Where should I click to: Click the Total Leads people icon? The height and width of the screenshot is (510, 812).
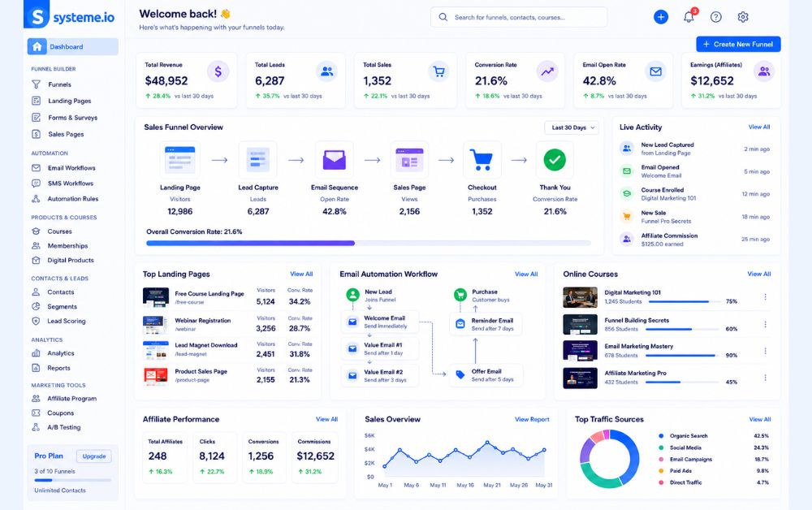326,71
